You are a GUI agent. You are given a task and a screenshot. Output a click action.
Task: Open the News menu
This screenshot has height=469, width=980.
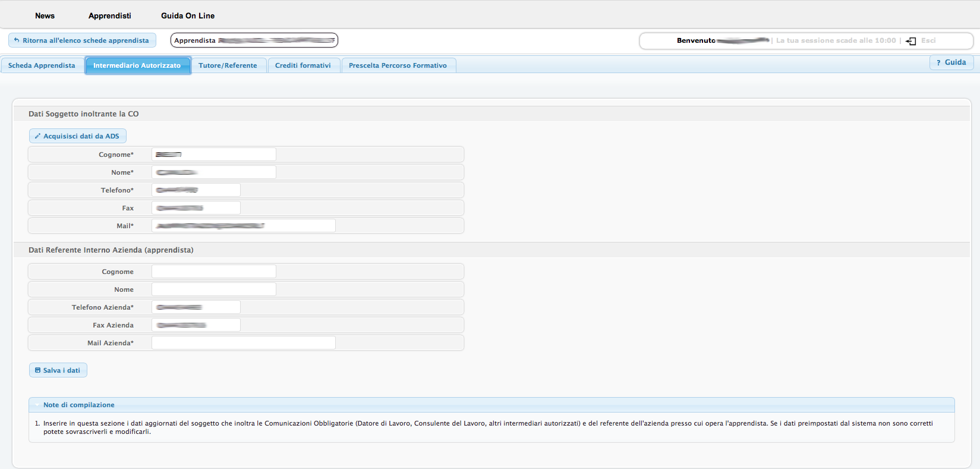[x=45, y=16]
